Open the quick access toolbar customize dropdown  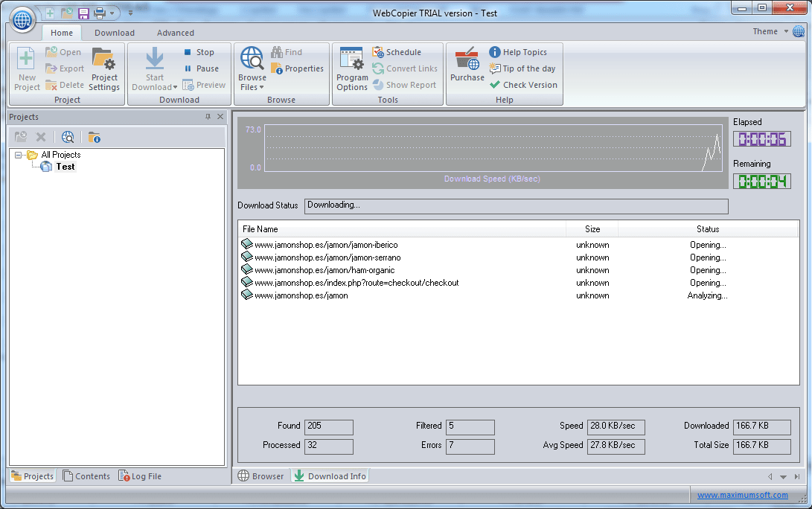point(130,13)
